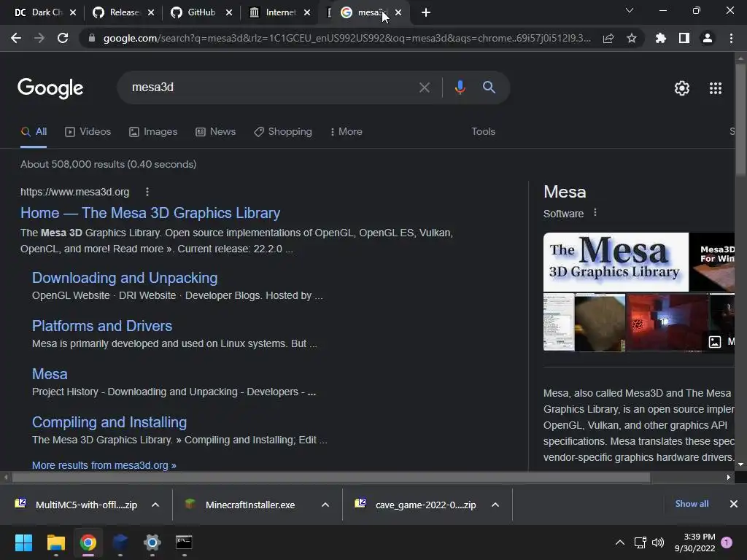This screenshot has width=747, height=560.
Task: Expand cave_game zip download options arrow
Action: (495, 505)
